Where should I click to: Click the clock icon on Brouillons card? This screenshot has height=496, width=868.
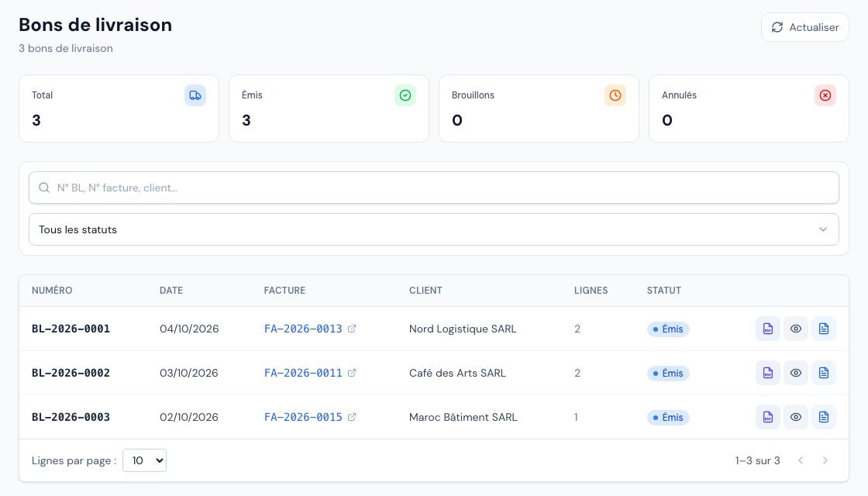tap(615, 95)
